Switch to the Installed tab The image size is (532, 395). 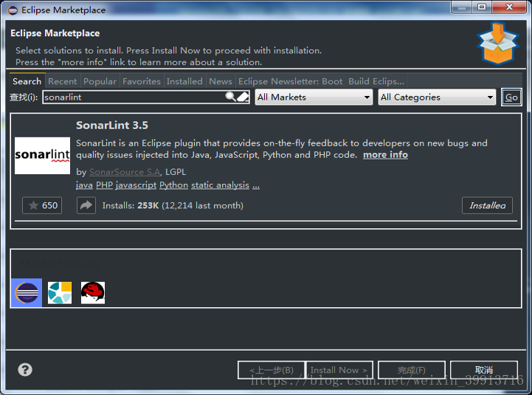pos(184,81)
